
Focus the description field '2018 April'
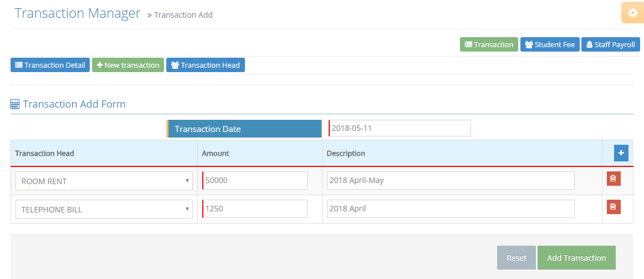(x=450, y=209)
